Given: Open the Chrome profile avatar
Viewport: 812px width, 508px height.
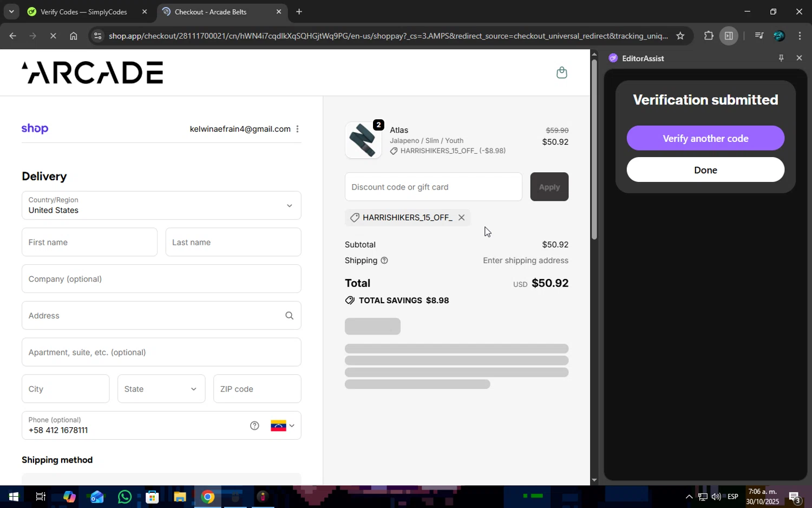Looking at the screenshot, I should [779, 36].
